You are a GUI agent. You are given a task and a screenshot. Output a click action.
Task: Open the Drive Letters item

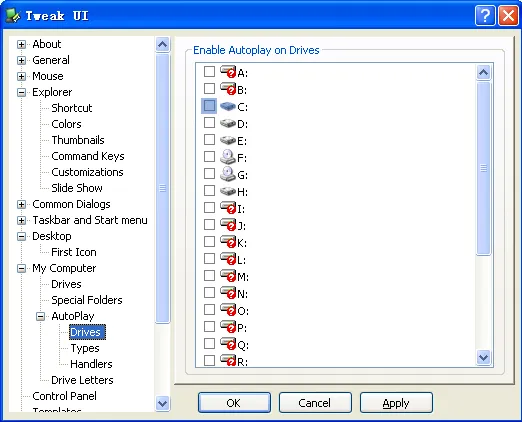tap(82, 380)
